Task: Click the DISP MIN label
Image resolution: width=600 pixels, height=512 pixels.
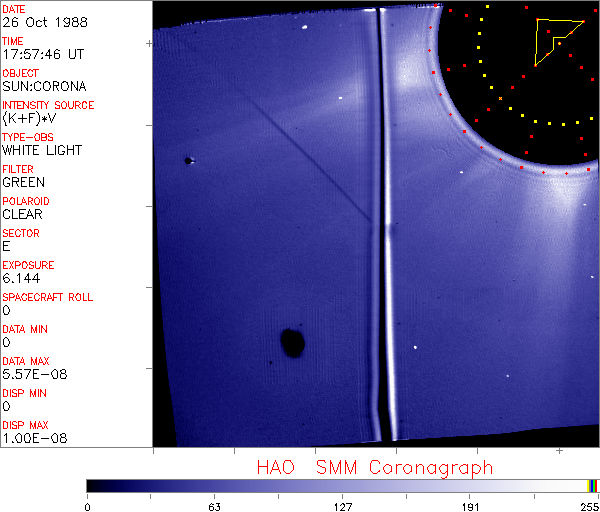Action: (x=24, y=393)
